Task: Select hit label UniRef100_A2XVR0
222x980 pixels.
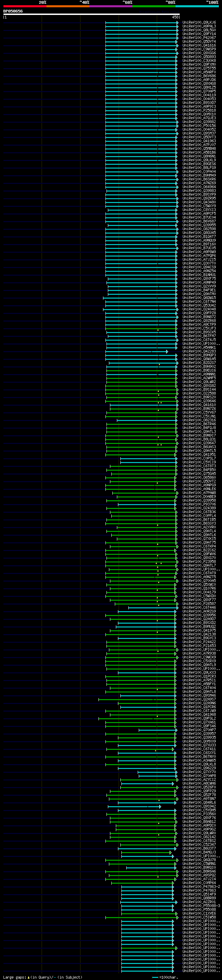Action: [x=199, y=527]
